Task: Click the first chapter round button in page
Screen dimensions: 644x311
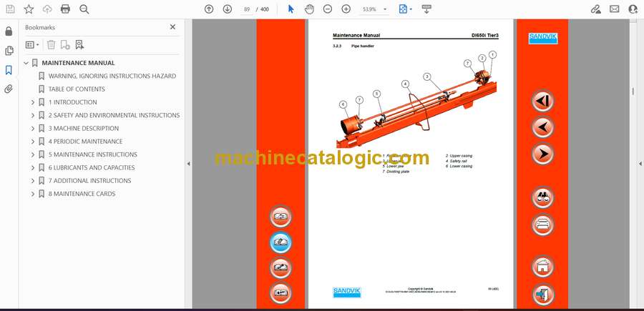Action: point(280,217)
